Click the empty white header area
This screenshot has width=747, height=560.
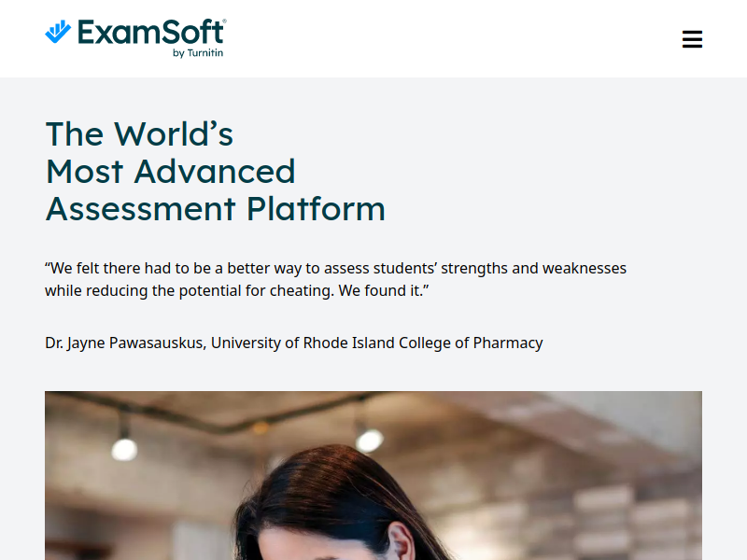click(x=453, y=38)
